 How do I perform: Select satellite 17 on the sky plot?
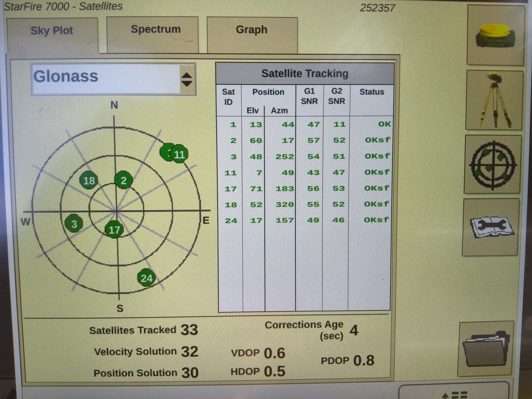click(x=114, y=230)
